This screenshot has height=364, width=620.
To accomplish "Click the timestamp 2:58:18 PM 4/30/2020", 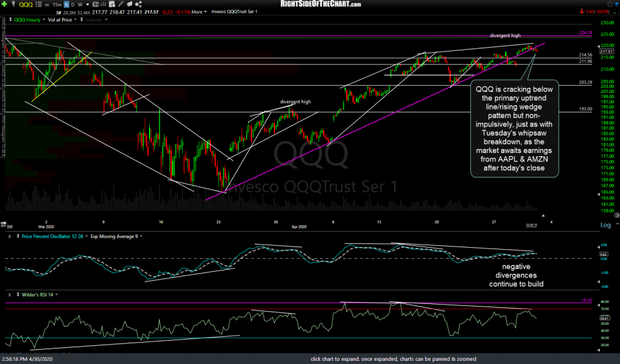I will [27, 359].
